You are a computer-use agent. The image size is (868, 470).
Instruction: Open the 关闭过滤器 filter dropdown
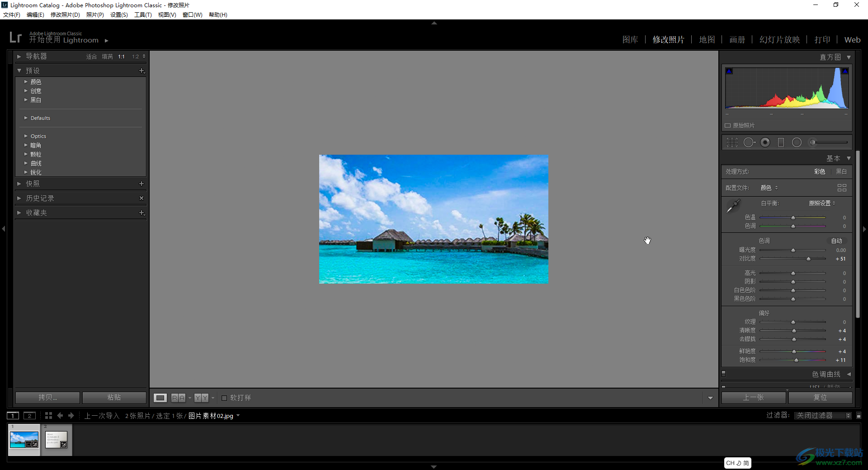pos(823,415)
